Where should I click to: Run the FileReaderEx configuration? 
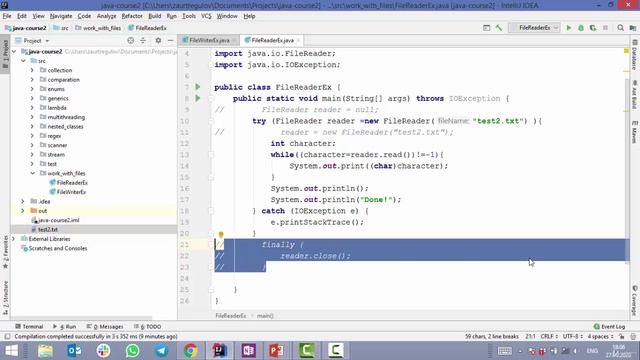coord(569,28)
